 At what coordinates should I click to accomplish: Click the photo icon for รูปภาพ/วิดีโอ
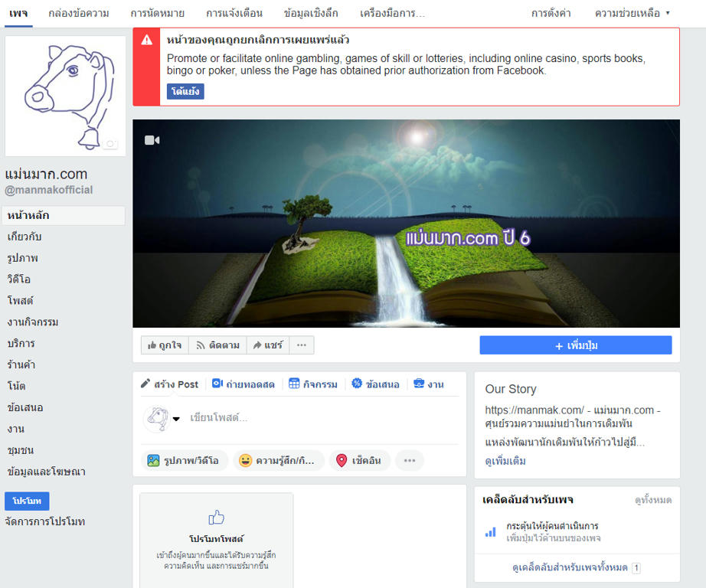154,461
